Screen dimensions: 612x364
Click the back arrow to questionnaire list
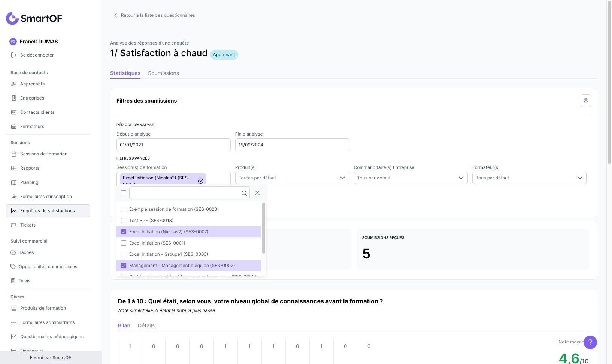tap(115, 15)
